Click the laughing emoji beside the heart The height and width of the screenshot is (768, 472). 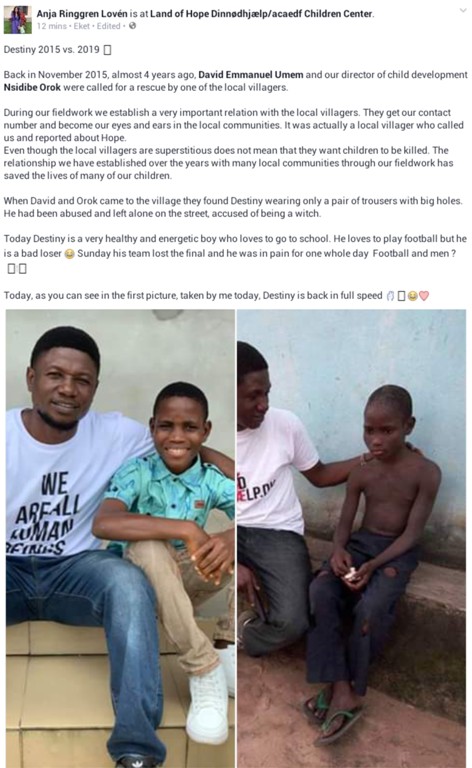tap(413, 296)
